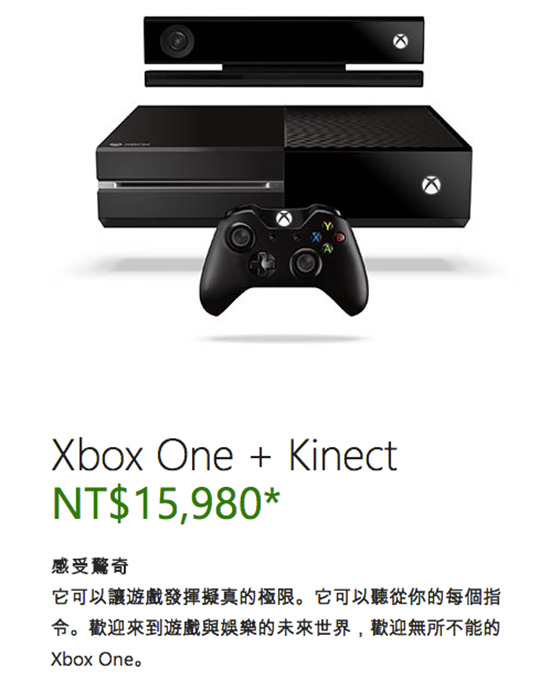Image resolution: width=550 pixels, height=690 pixels.
Task: Click the controller's left thumbstick
Action: (x=240, y=238)
